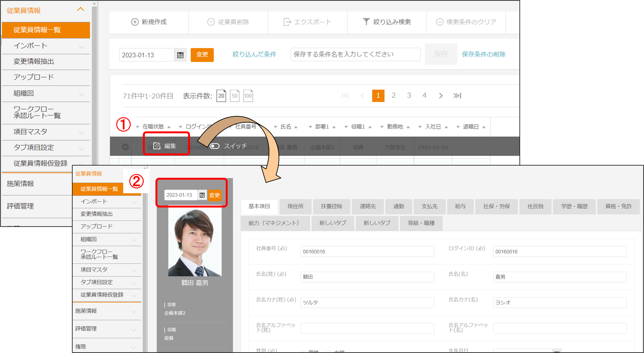Image resolution: width=644 pixels, height=353 pixels.
Task: Show 100 items per page
Action: coord(248,96)
